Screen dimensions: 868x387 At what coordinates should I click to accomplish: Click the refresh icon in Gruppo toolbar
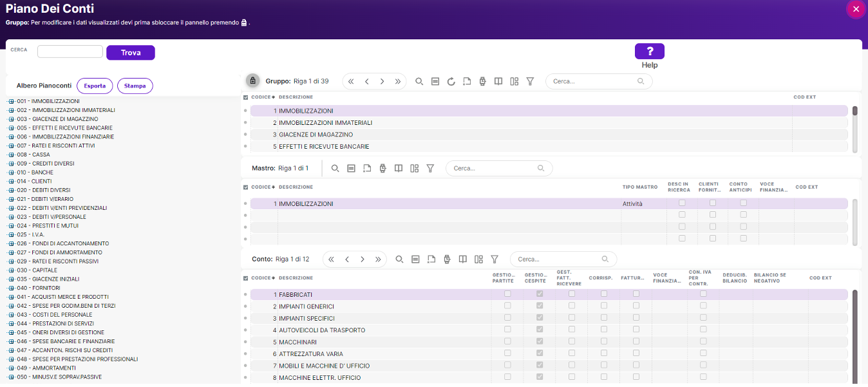coord(451,81)
